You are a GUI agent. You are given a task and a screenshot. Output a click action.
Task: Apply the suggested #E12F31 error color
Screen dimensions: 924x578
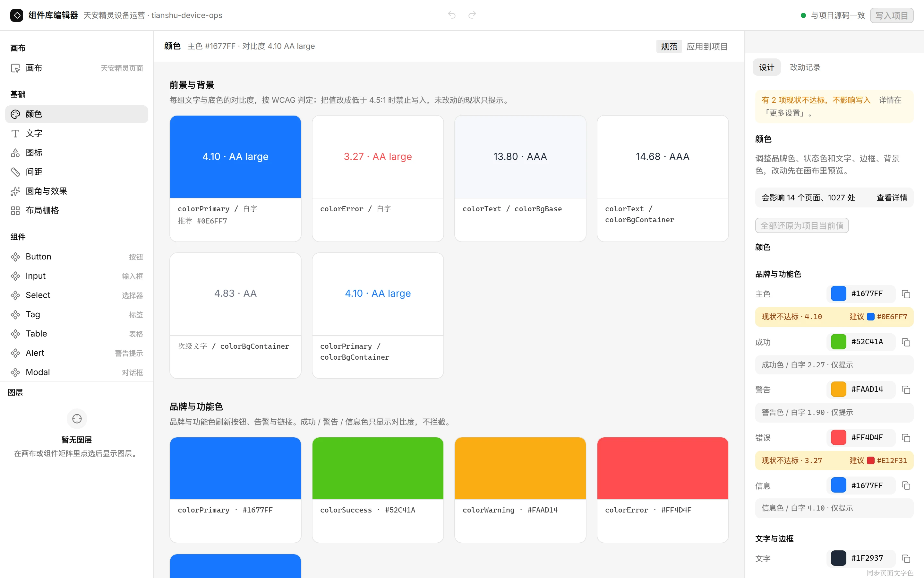tap(878, 460)
